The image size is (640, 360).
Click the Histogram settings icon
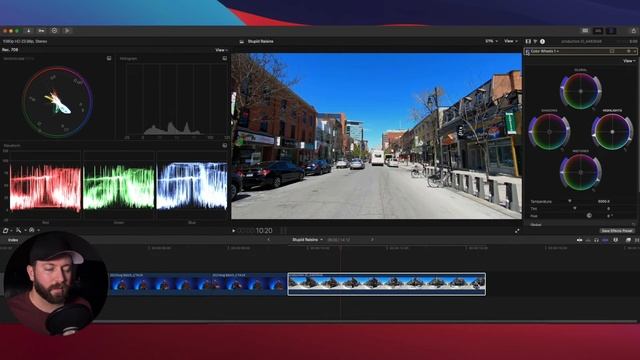point(224,58)
